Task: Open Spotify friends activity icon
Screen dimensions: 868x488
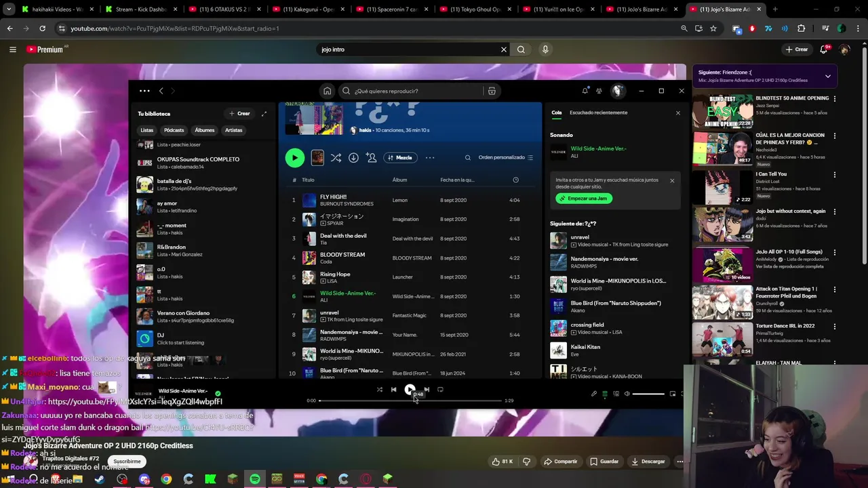Action: click(x=599, y=91)
